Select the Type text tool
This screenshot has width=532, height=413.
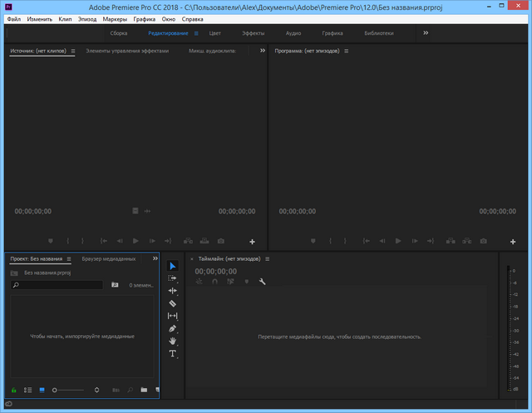click(x=173, y=354)
